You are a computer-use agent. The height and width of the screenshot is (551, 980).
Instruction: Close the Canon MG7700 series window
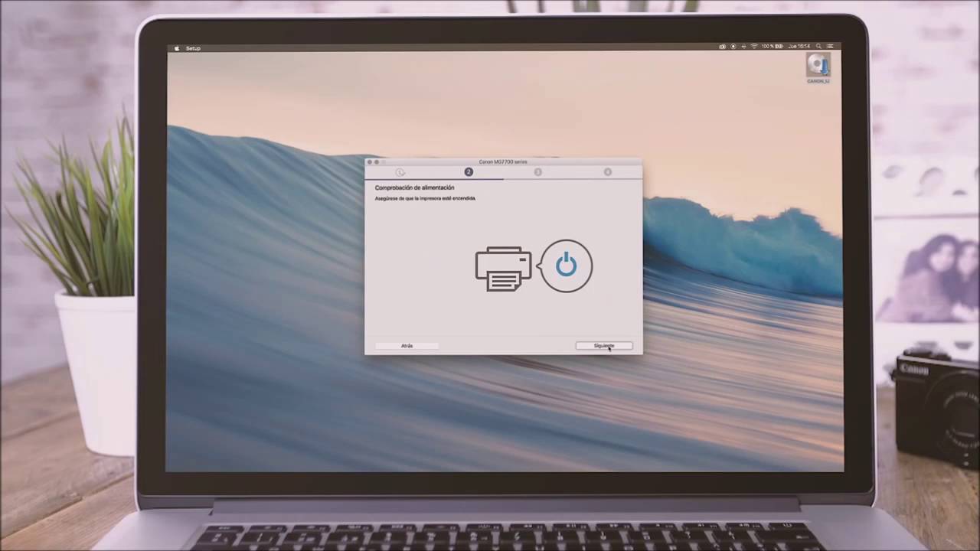tap(369, 162)
